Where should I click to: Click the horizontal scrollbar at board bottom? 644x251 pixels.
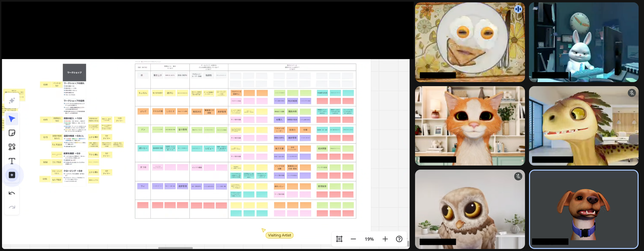[x=175, y=248]
